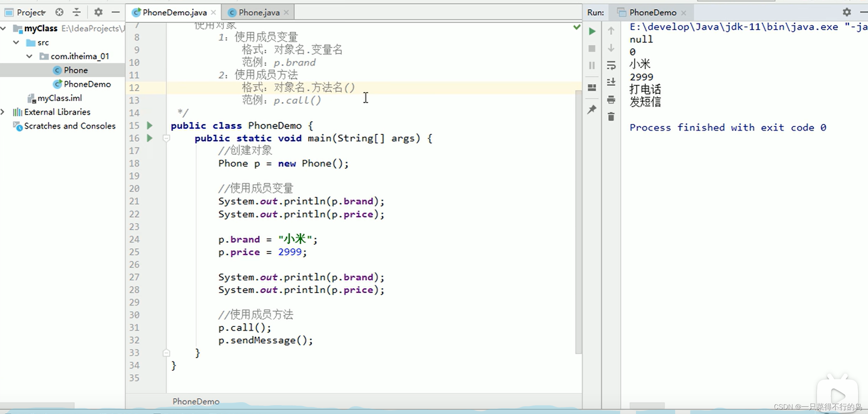This screenshot has width=868, height=414.
Task: Switch to the Phone.java editor tab
Action: click(259, 13)
